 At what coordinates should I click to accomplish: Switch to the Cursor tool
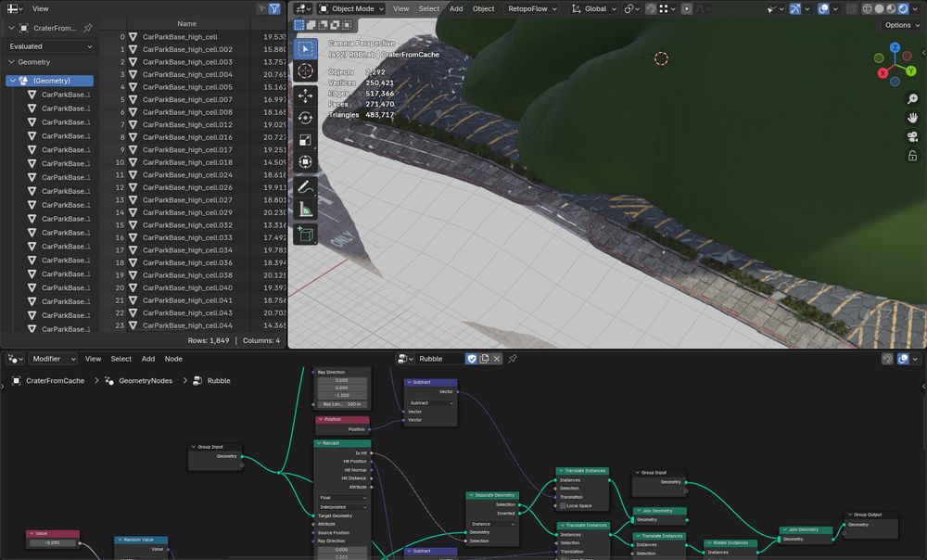305,70
